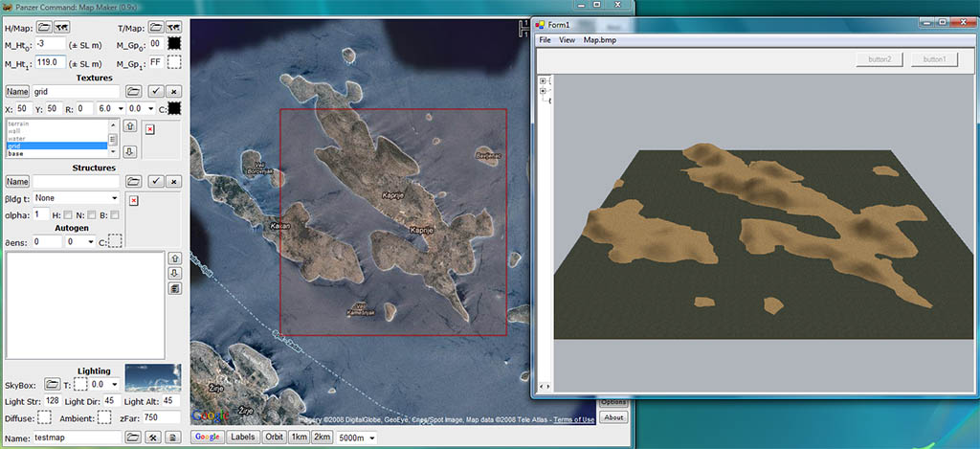Click the About button

pos(613,417)
